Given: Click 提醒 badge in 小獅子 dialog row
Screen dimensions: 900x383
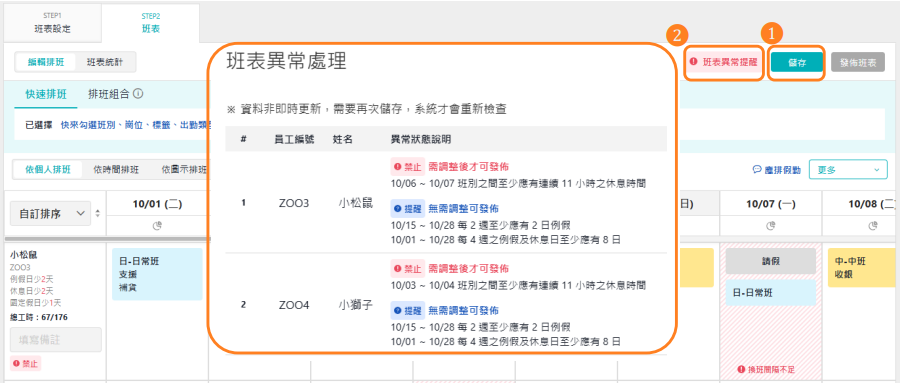Looking at the screenshot, I should point(408,310).
